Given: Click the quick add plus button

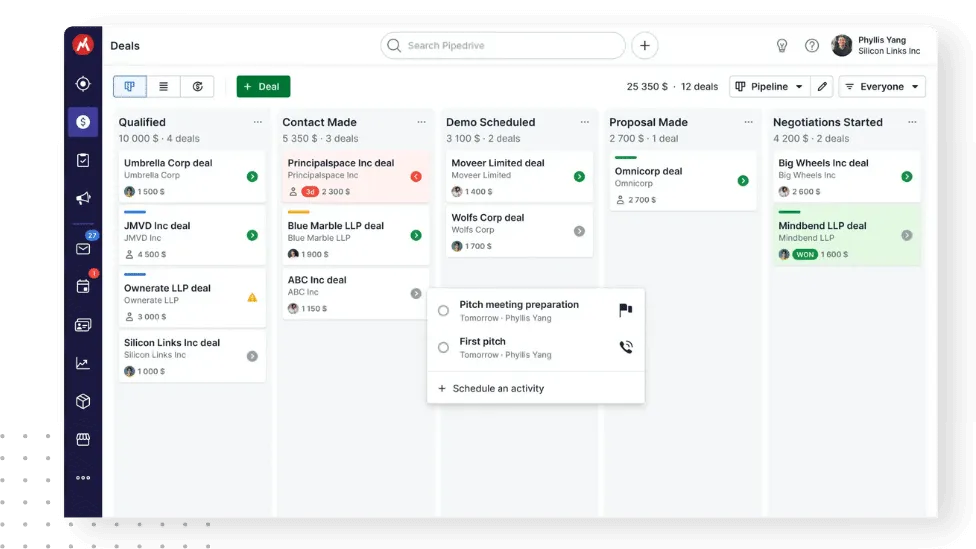Looking at the screenshot, I should coord(645,45).
